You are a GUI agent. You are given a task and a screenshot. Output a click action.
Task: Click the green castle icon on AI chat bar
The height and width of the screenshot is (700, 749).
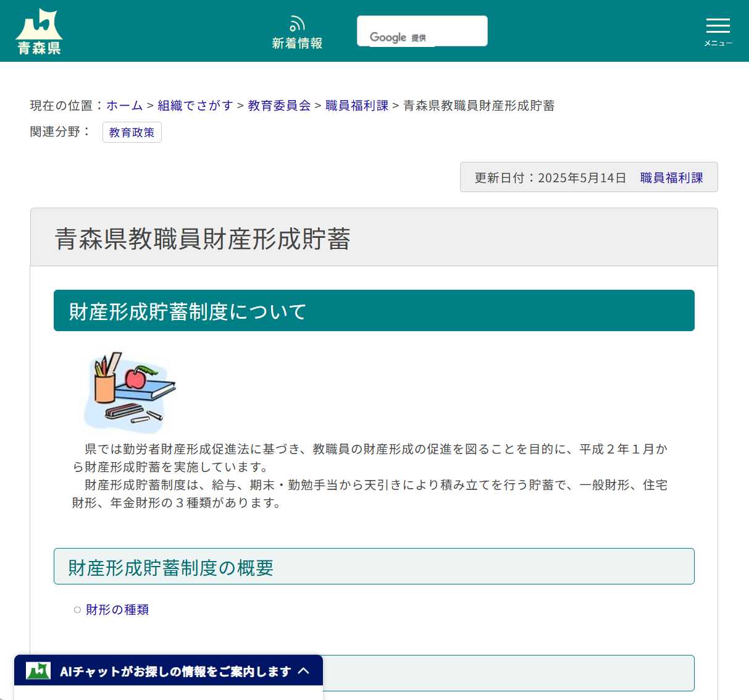pyautogui.click(x=37, y=670)
